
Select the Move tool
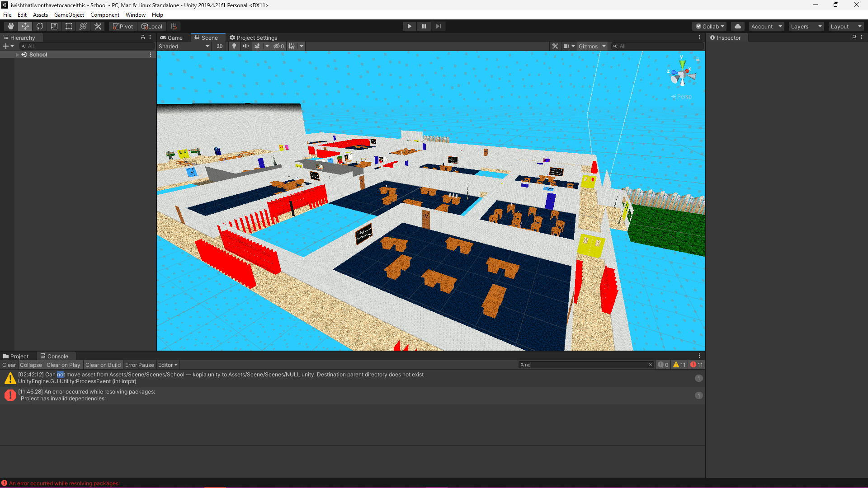click(x=25, y=26)
